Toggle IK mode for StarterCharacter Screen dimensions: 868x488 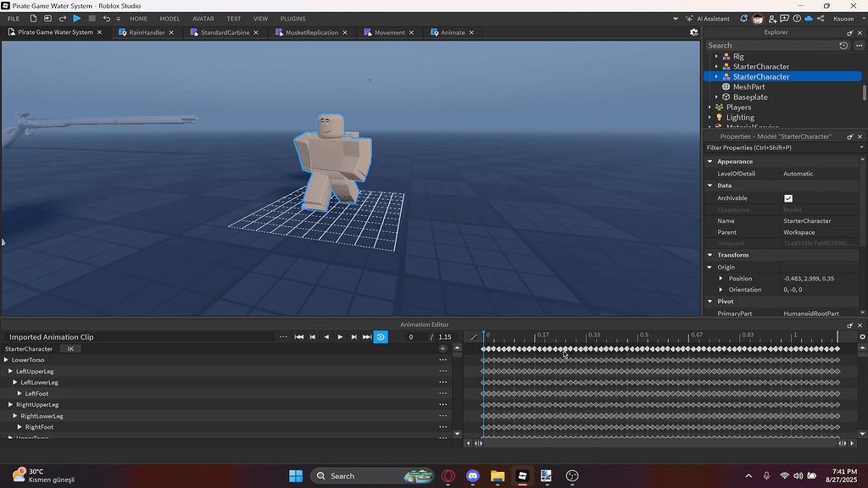pyautogui.click(x=70, y=348)
